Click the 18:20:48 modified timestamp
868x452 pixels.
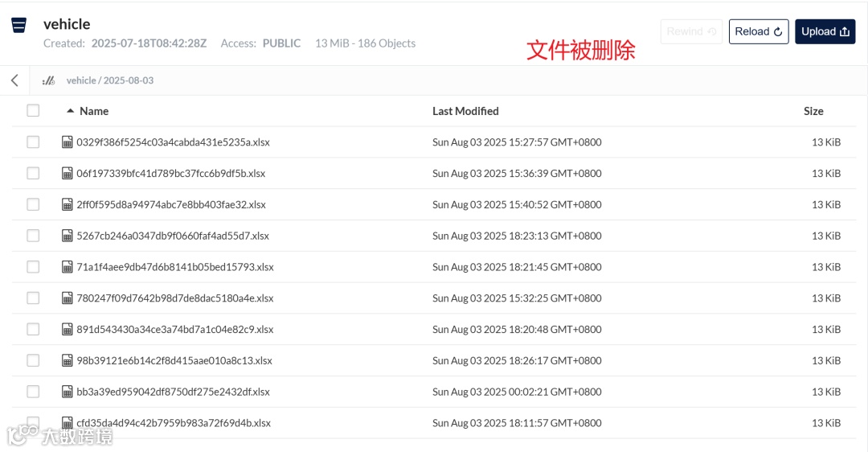point(517,330)
